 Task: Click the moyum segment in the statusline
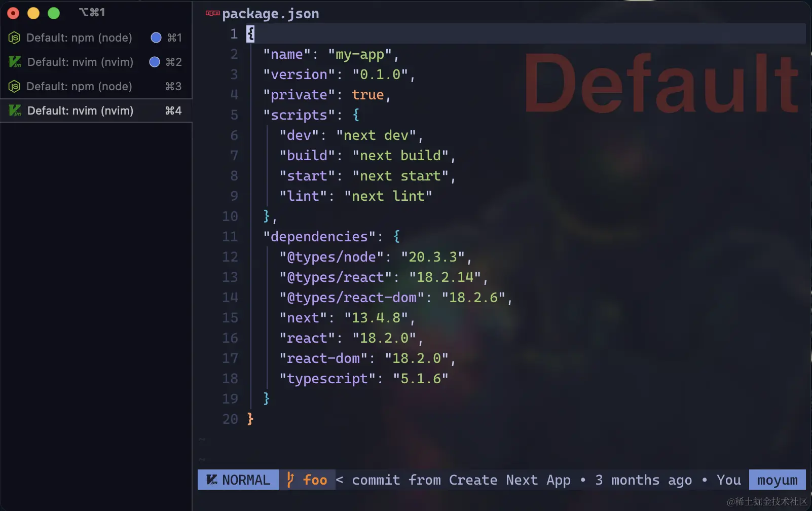[778, 480]
